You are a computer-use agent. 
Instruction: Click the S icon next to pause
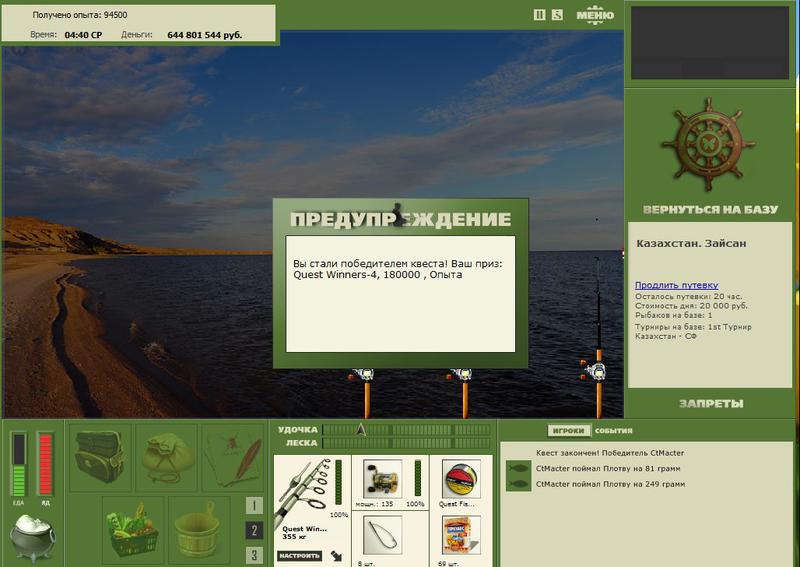coord(557,15)
